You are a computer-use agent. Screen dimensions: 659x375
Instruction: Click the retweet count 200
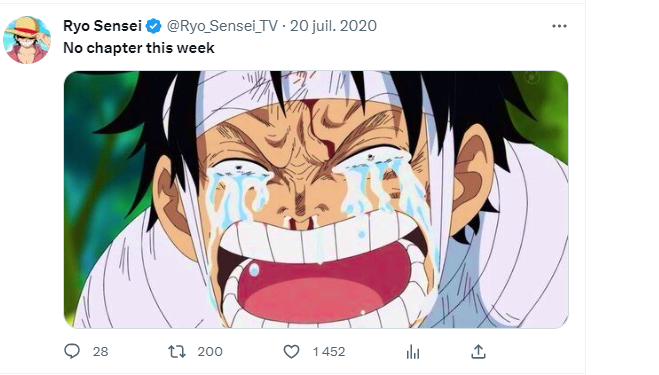tap(210, 351)
